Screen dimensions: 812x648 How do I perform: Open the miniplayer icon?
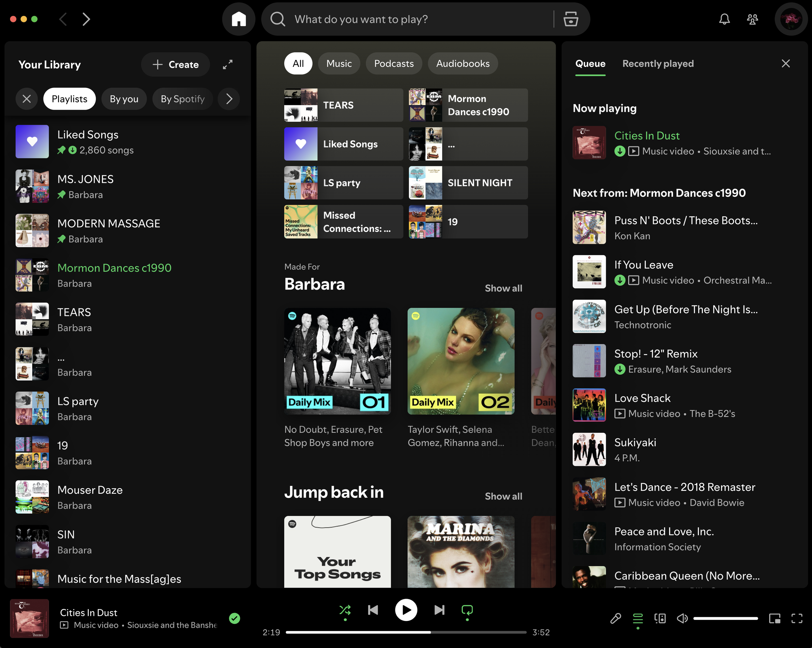[x=774, y=618]
